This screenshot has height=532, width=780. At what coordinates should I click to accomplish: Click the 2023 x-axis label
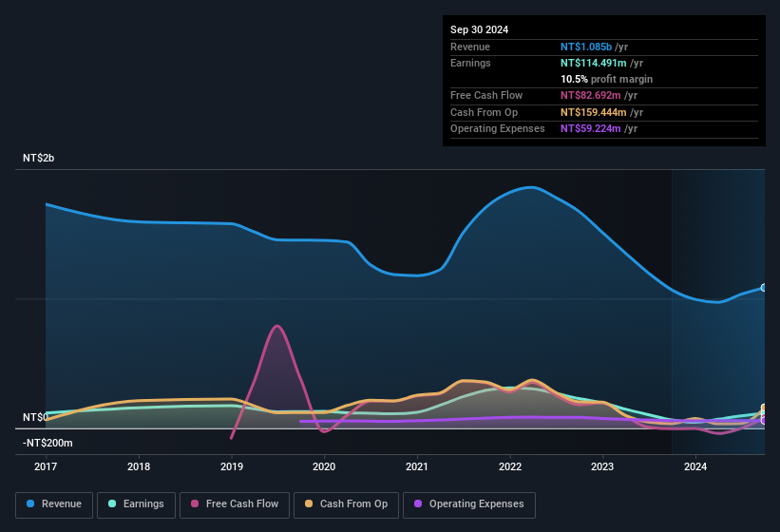[602, 466]
